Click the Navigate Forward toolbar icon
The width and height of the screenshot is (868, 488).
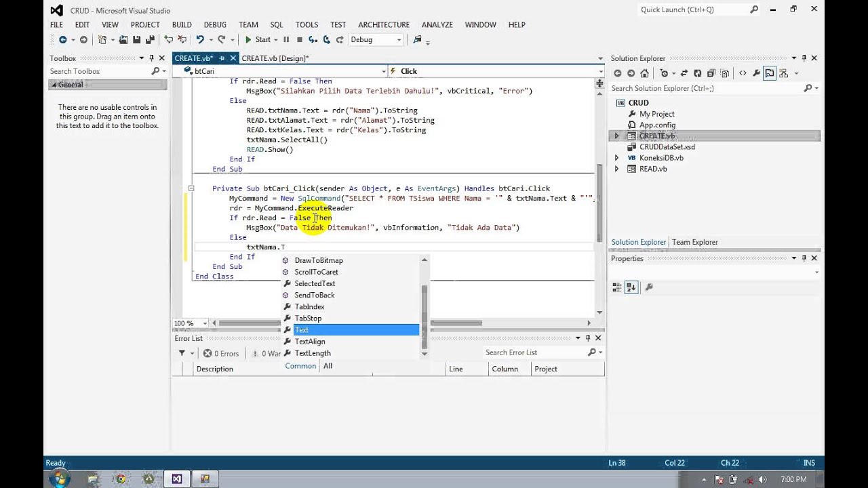[x=83, y=39]
